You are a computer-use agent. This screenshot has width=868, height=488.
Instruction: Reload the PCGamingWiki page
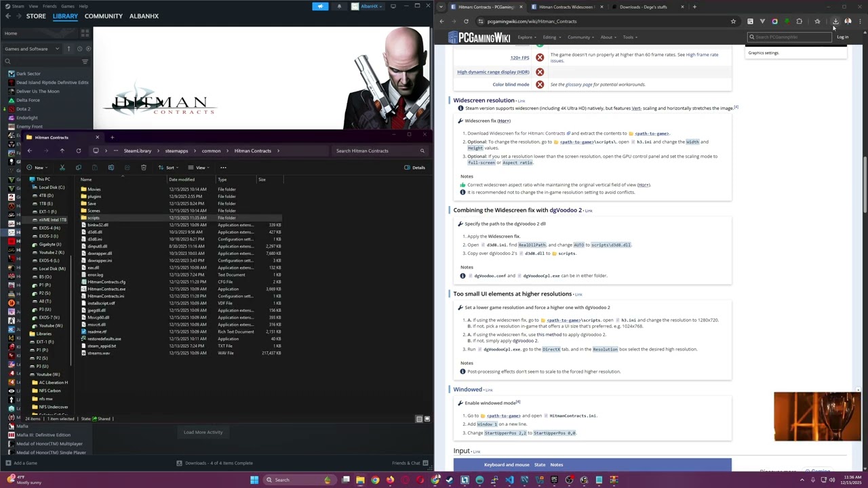coord(466,21)
